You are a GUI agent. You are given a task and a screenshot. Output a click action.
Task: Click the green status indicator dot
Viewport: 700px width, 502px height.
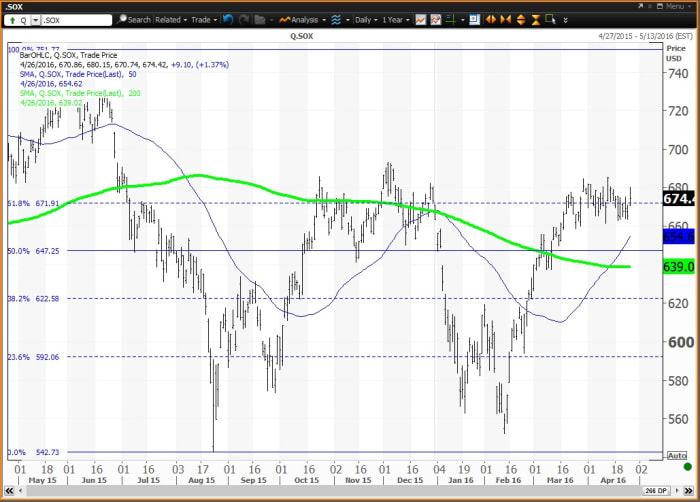coord(688,467)
